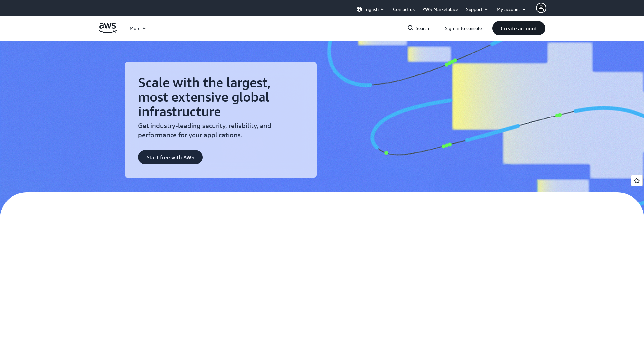The image size is (644, 361).
Task: Click the star feedback icon
Action: (636, 180)
